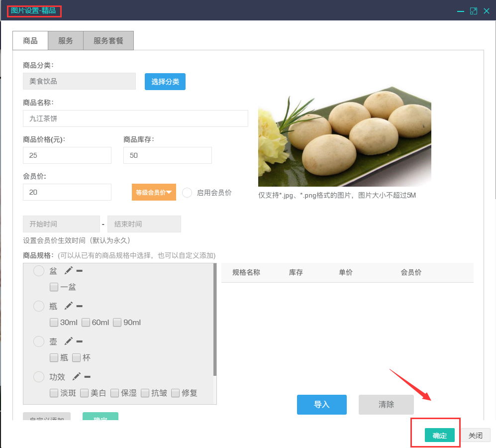Check the 一盆 checkbox
Screen dimensions: 496x448
(x=54, y=287)
